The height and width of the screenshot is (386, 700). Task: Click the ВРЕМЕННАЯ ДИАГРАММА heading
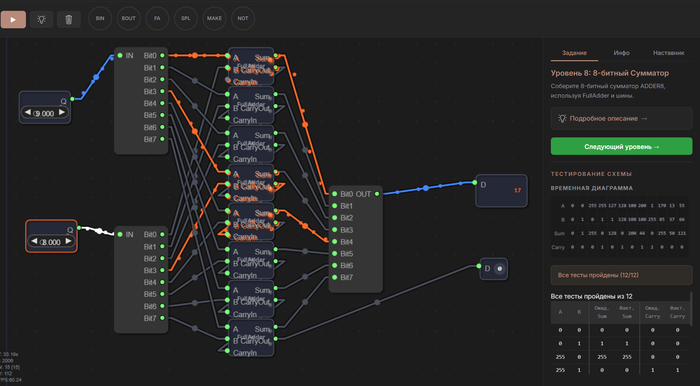coord(592,188)
